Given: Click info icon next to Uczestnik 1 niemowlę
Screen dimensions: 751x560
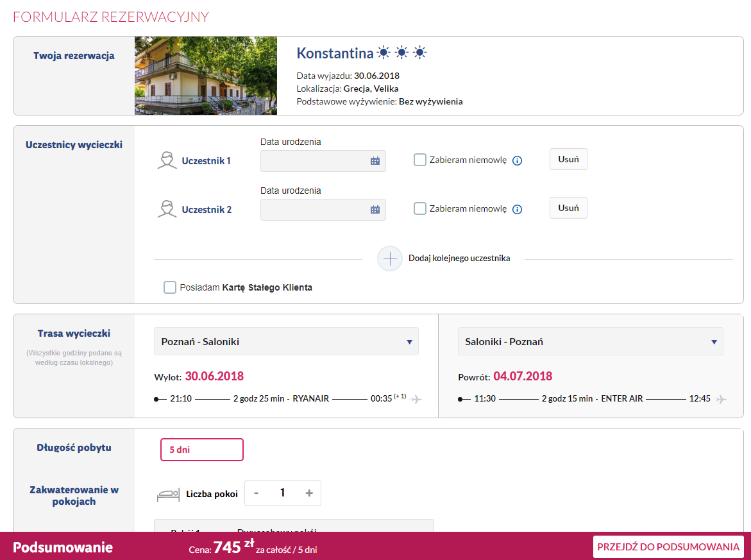Looking at the screenshot, I should pos(518,161).
